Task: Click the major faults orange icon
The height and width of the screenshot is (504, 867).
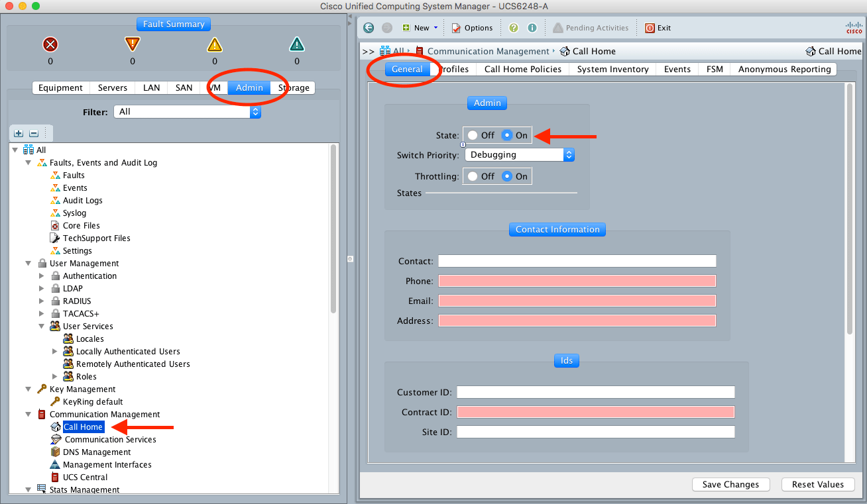Action: click(x=133, y=44)
